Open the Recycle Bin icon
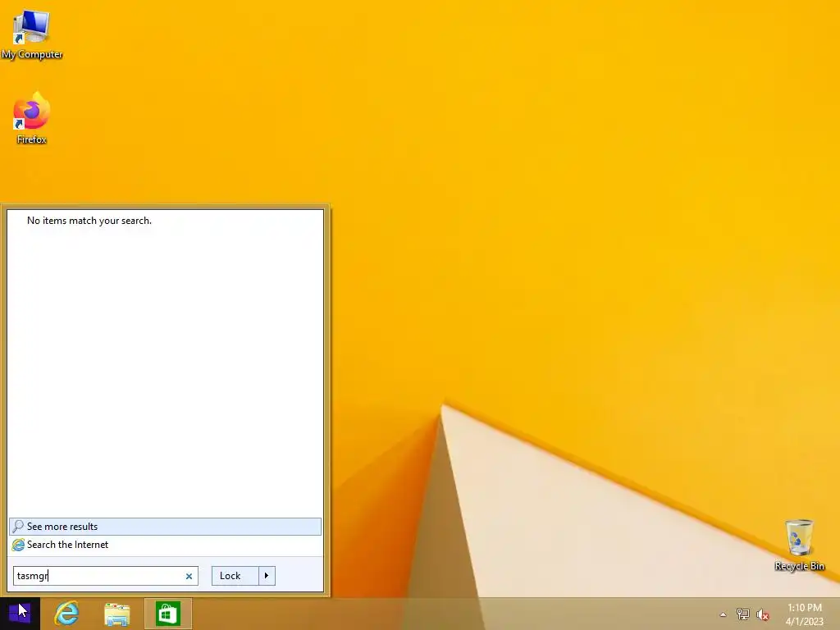Screen dimensions: 840x630 coord(799,545)
